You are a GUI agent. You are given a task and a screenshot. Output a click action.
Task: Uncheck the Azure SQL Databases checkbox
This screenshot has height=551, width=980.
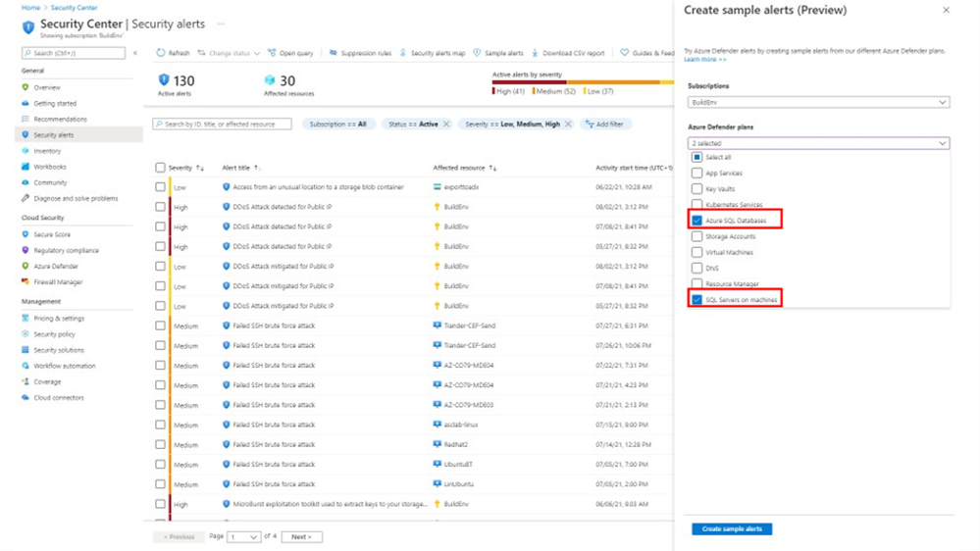pos(696,221)
